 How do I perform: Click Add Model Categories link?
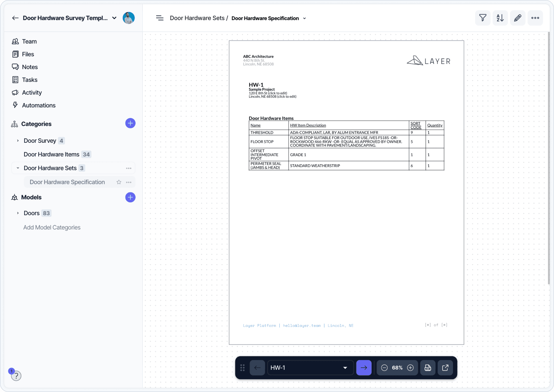point(52,227)
